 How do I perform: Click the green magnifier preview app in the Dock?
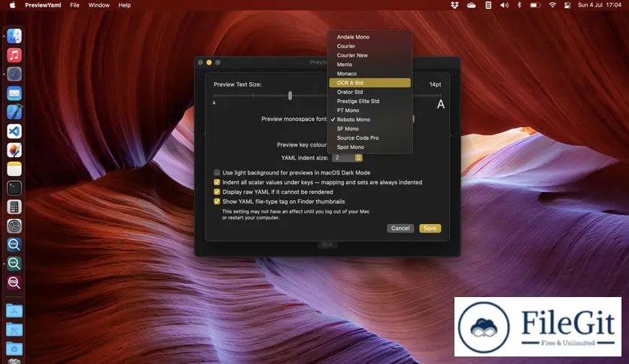[x=14, y=264]
